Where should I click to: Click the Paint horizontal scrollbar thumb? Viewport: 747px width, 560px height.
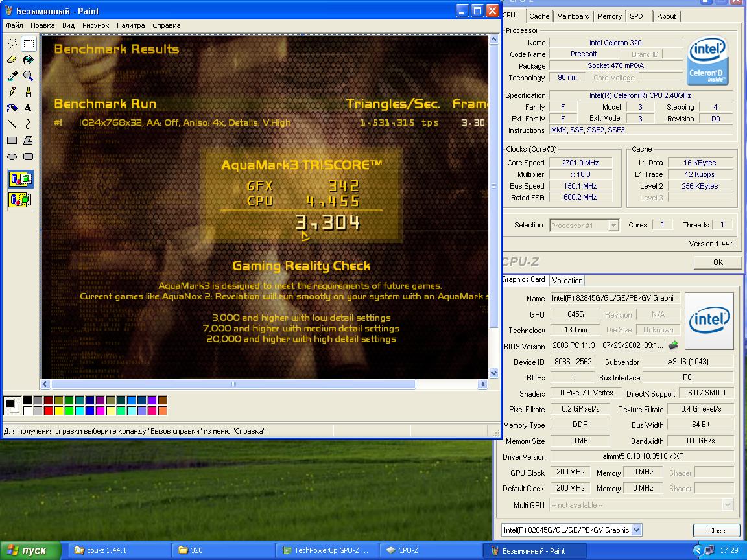click(x=233, y=384)
